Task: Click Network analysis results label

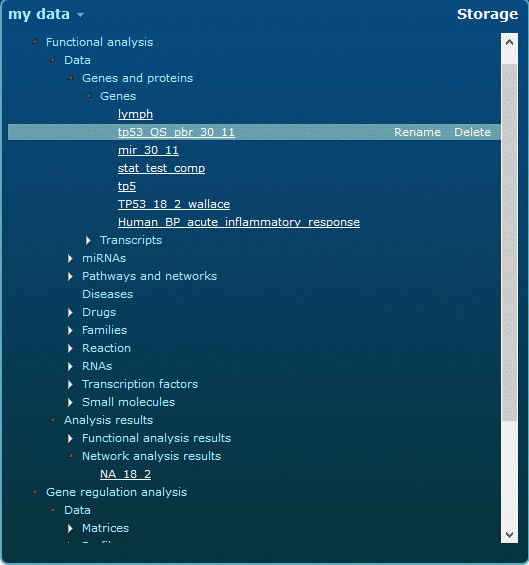Action: pyautogui.click(x=151, y=456)
